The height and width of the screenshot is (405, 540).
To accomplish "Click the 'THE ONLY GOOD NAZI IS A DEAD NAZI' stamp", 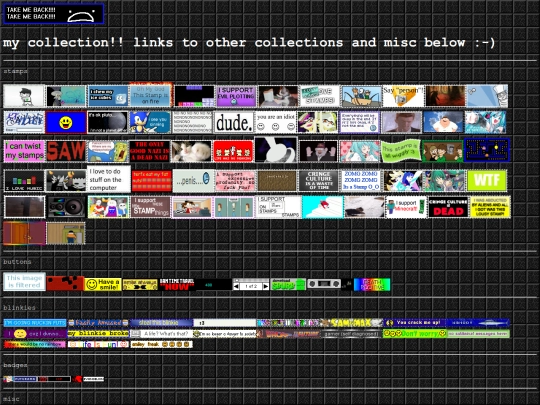I will [x=150, y=151].
